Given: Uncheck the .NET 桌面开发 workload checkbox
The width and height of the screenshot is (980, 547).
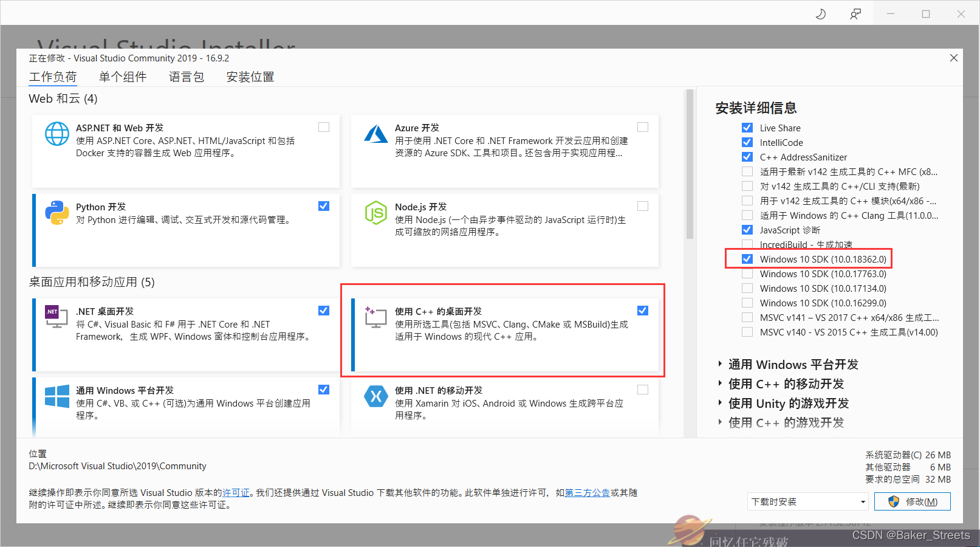Looking at the screenshot, I should pos(324,311).
